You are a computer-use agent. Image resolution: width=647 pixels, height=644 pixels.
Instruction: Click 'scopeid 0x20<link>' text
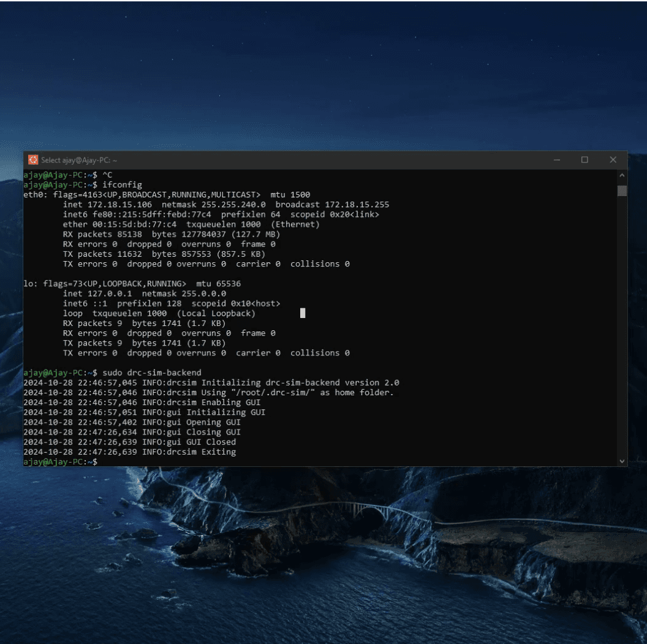[335, 214]
